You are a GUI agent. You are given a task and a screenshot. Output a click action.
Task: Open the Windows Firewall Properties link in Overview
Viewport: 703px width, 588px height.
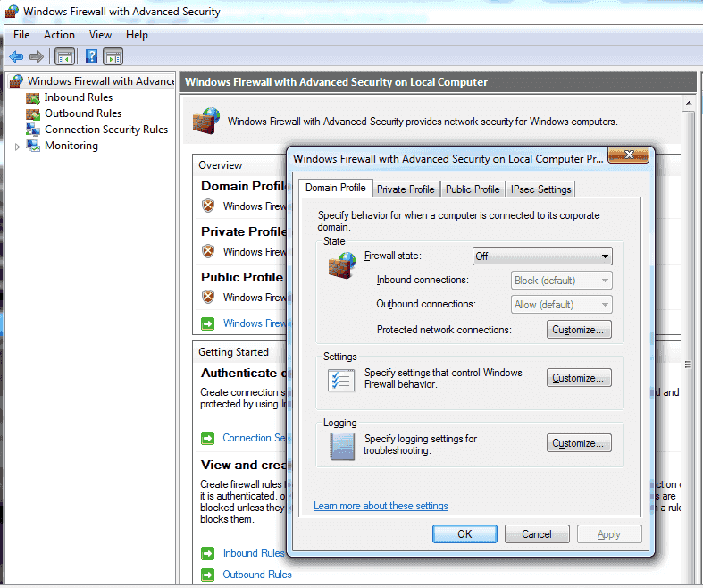255,323
